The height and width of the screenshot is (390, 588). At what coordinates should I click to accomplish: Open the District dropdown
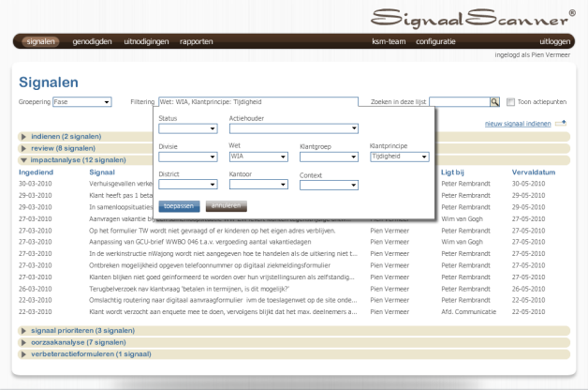coord(188,185)
